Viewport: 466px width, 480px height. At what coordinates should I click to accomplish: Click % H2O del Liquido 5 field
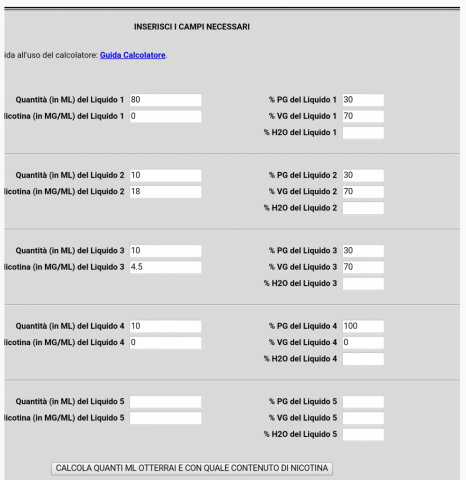363,434
